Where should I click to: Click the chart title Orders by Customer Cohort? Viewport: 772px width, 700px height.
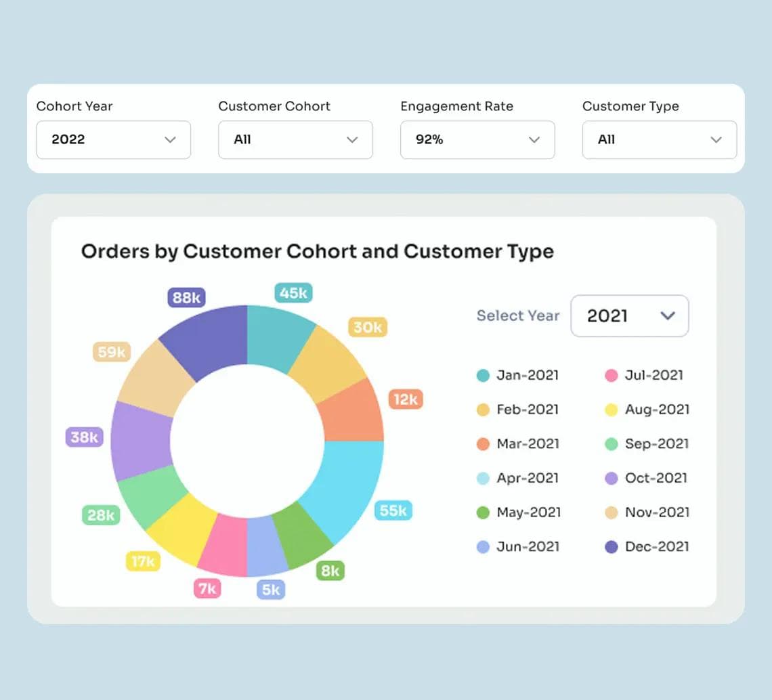coord(318,251)
